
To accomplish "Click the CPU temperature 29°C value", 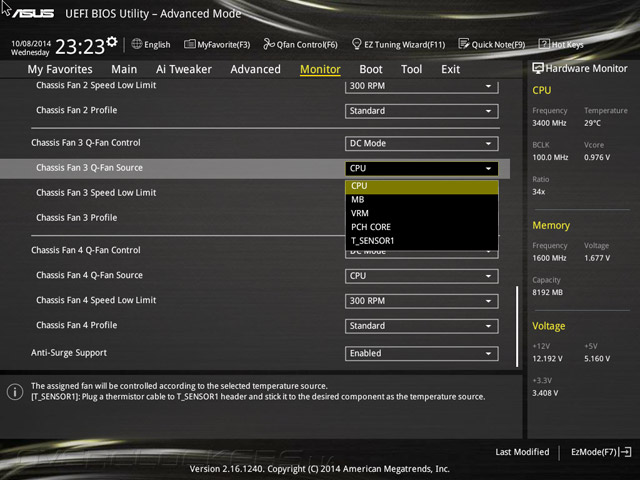I will [592, 123].
